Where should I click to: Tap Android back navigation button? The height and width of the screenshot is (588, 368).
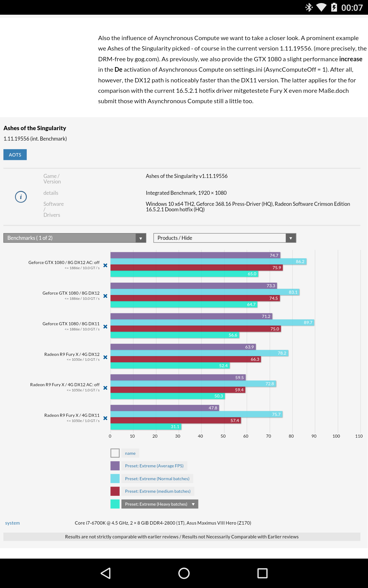(105, 573)
